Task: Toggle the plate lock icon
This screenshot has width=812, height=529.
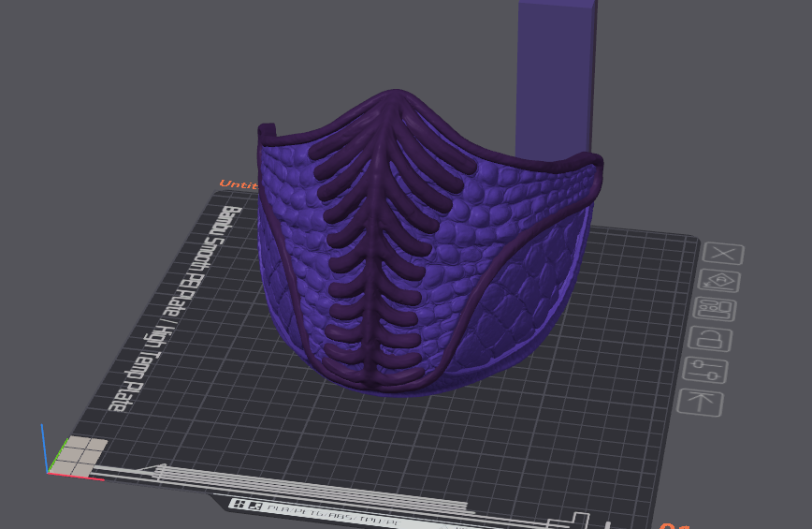Action: 709,340
